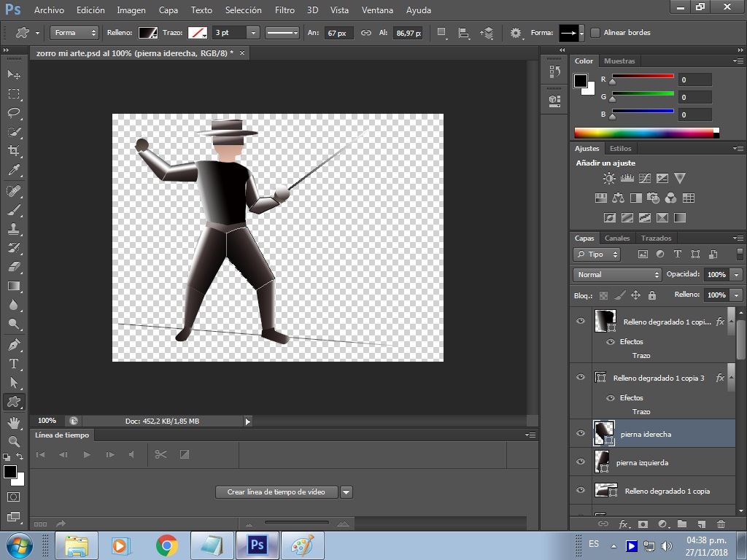Hide the pierna iderecha layer
Viewport: 747px width, 560px height.
click(x=581, y=433)
